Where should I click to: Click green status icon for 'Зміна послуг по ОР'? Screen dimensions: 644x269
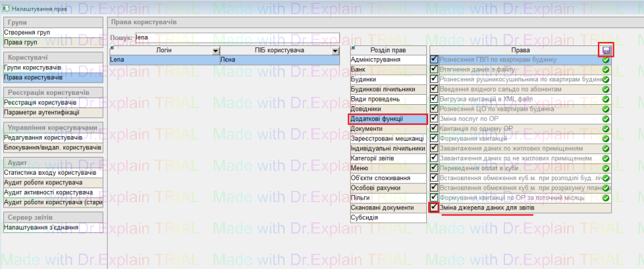click(x=606, y=119)
